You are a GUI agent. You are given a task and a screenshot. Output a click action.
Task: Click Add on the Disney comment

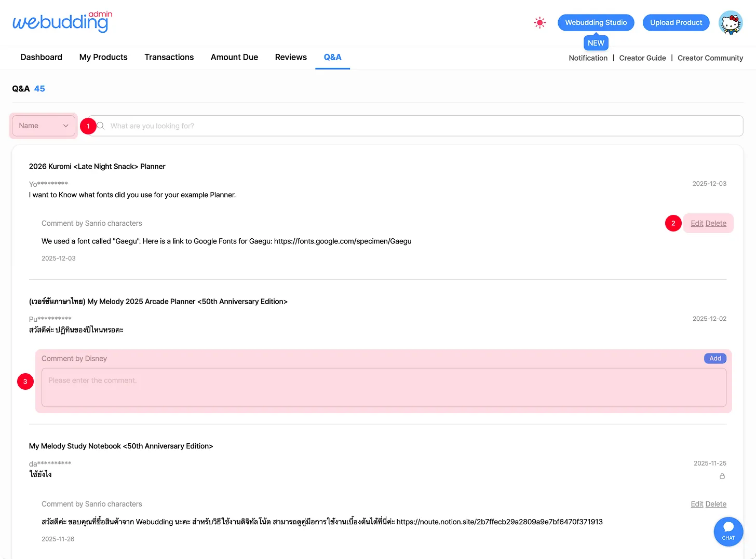point(716,358)
